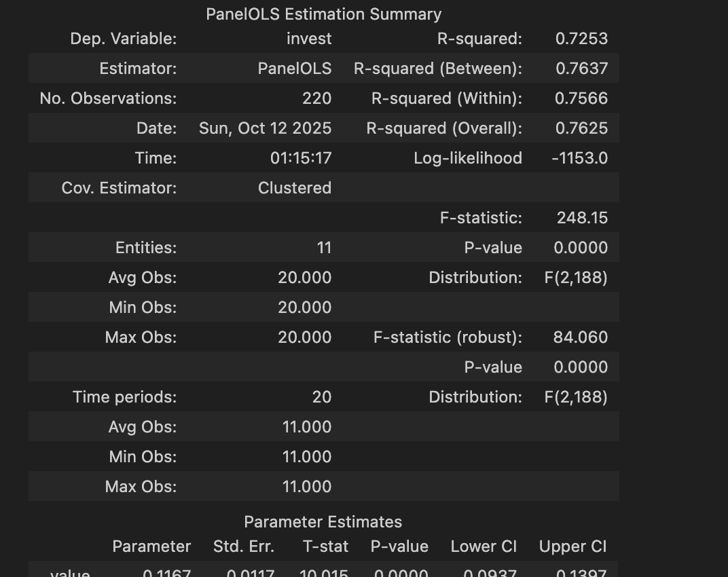Click the time value 01:15:17

click(x=301, y=158)
